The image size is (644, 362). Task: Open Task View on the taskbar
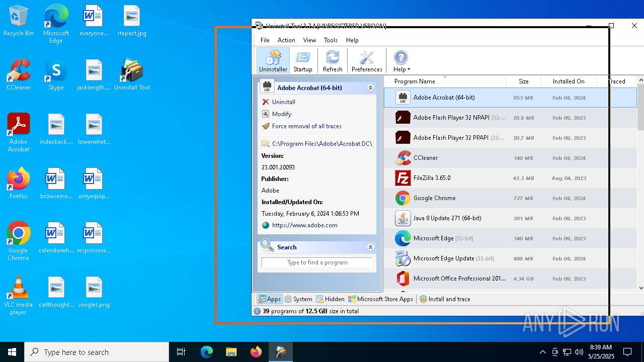tap(181, 352)
